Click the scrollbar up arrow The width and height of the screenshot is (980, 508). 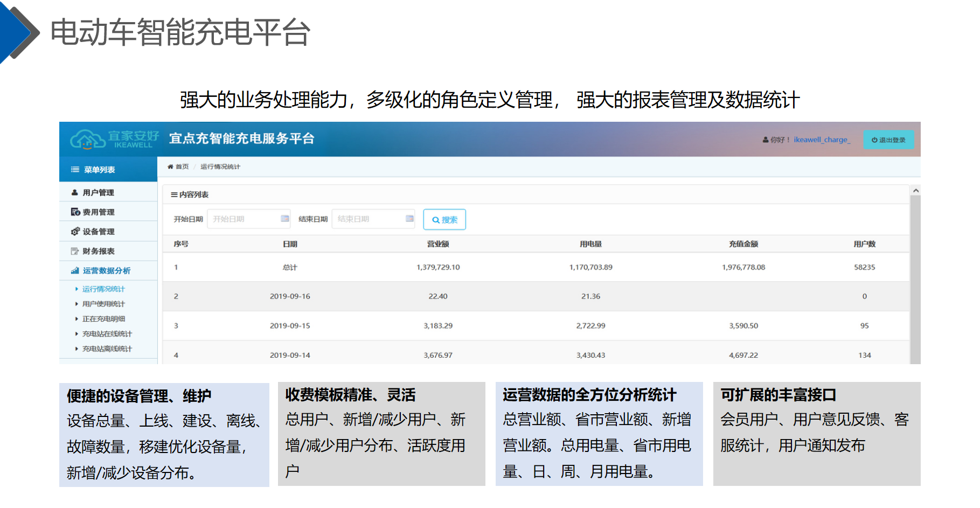(x=915, y=191)
